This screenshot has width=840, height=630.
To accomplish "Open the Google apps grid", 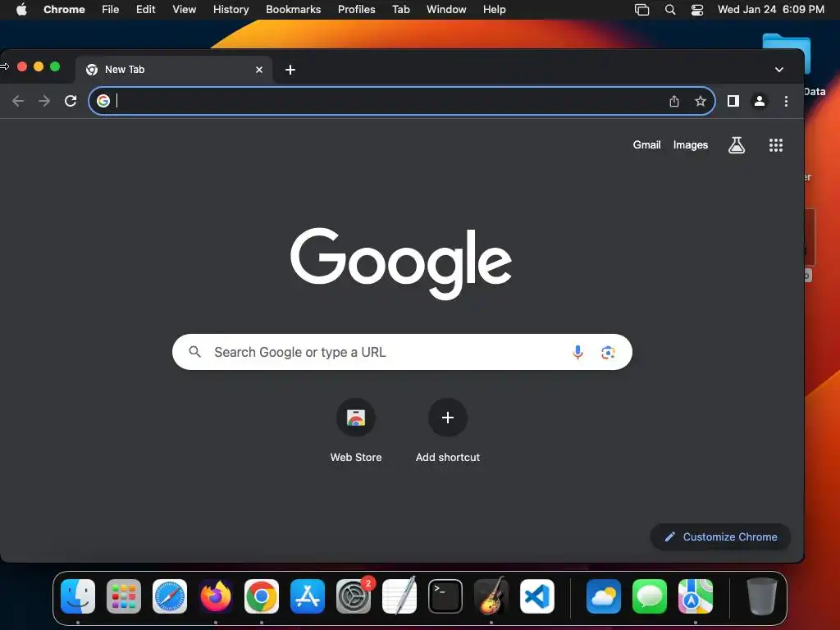I will point(776,144).
